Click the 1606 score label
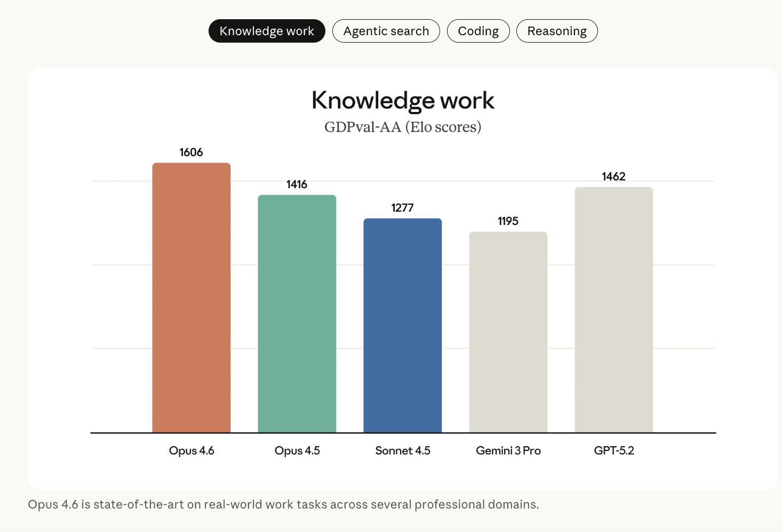 click(191, 152)
